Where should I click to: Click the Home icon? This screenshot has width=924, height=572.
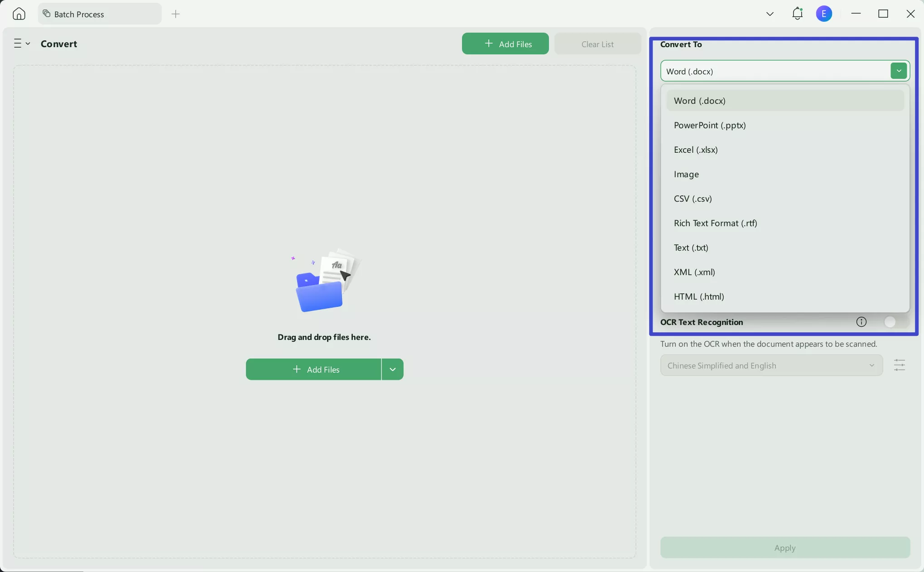19,14
